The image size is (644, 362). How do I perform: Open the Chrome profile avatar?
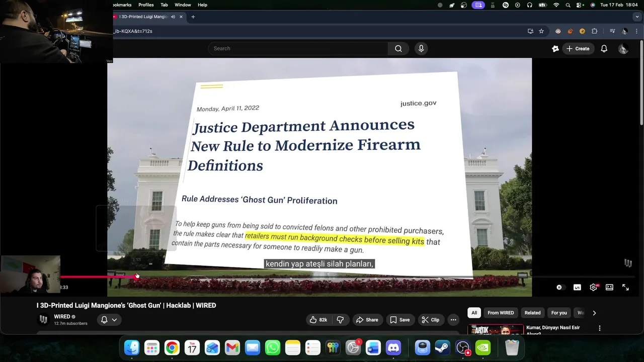tap(624, 31)
